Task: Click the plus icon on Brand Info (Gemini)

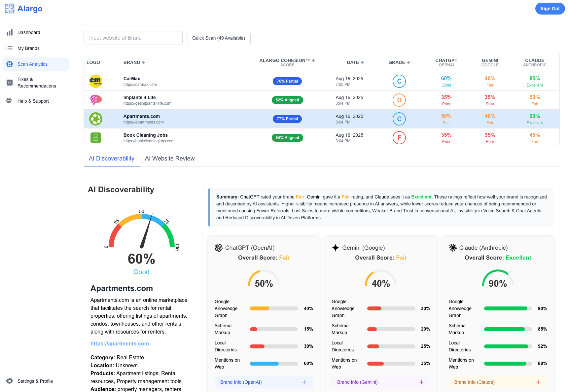Action: [421, 382]
